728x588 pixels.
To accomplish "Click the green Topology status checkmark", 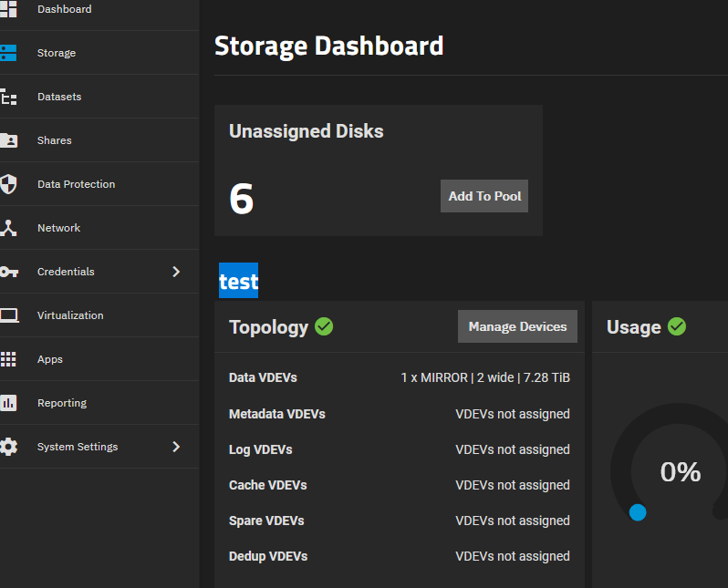I will [x=324, y=326].
